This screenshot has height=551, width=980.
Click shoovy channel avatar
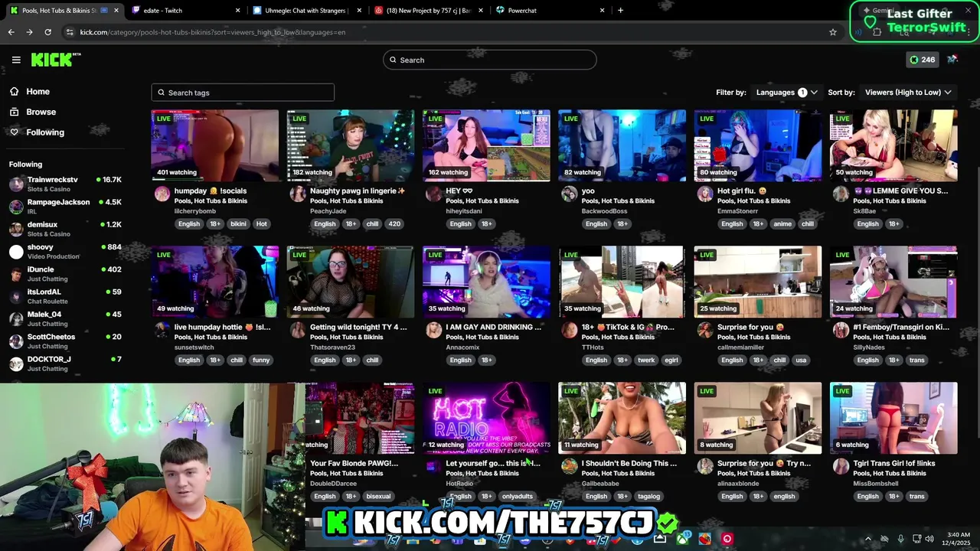pos(16,252)
